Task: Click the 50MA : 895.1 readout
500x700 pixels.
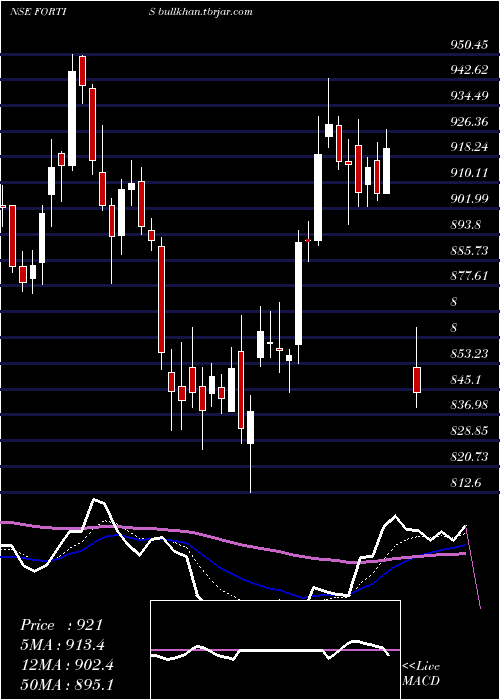Action: pos(67,685)
